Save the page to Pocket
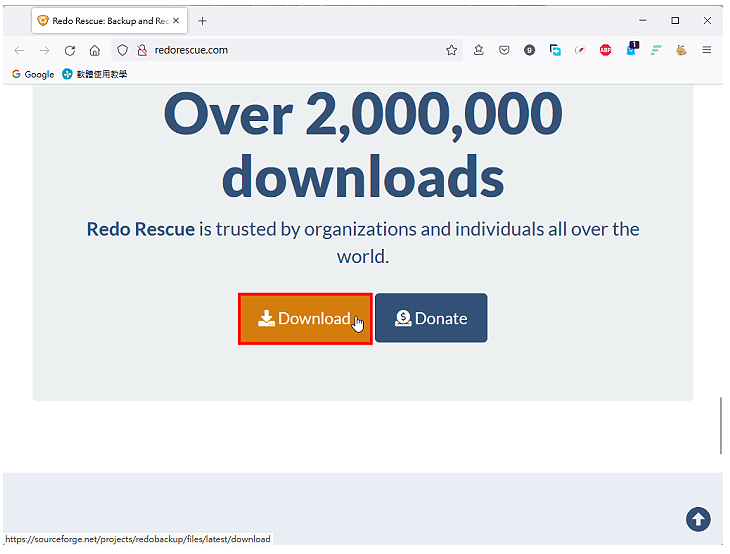Viewport: 730px width, 554px height. tap(504, 50)
